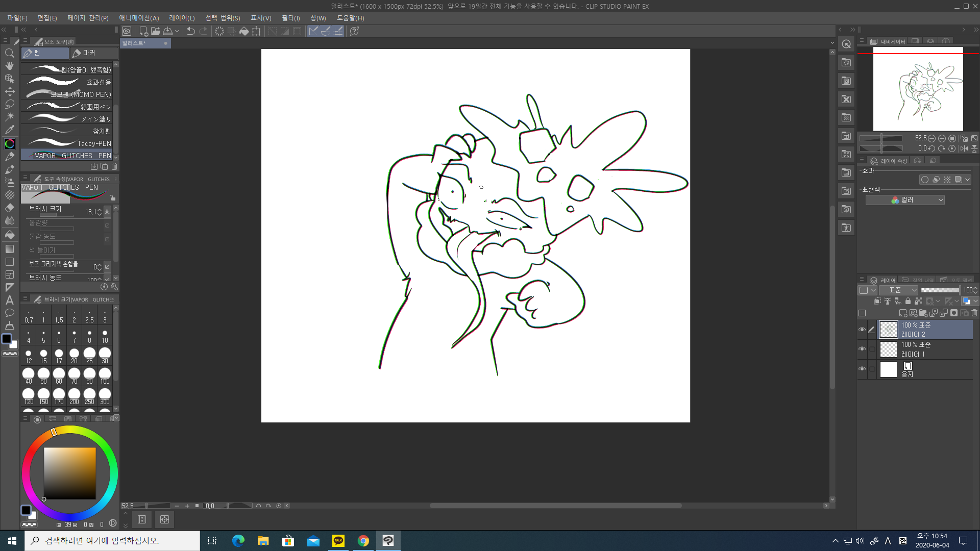Toggle Set as Reference Layer lighthouse icon
The image size is (980, 551).
pos(887,301)
